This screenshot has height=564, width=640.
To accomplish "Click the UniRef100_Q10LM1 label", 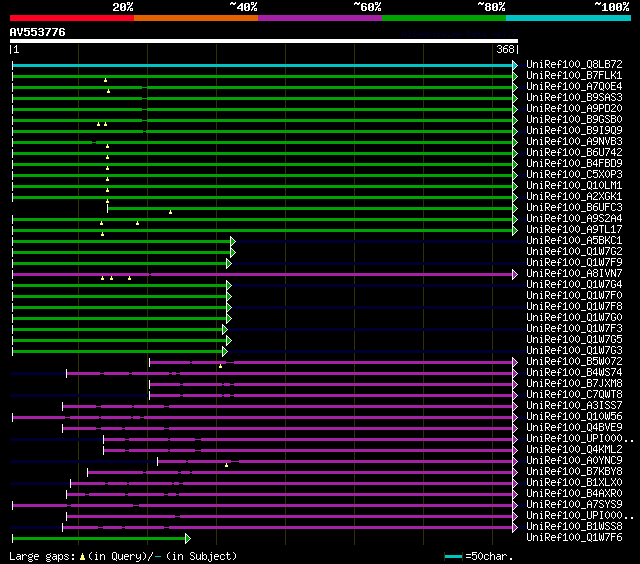I will pos(574,186).
